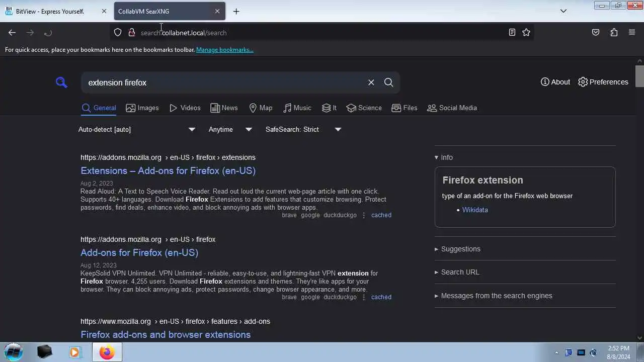Open the Anytime time range dropdown
The image size is (644, 362).
230,129
